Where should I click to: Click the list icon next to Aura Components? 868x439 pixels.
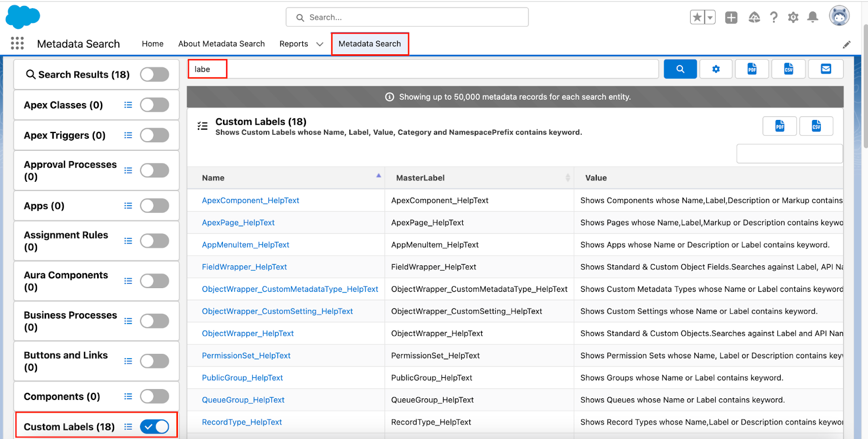[x=128, y=281]
